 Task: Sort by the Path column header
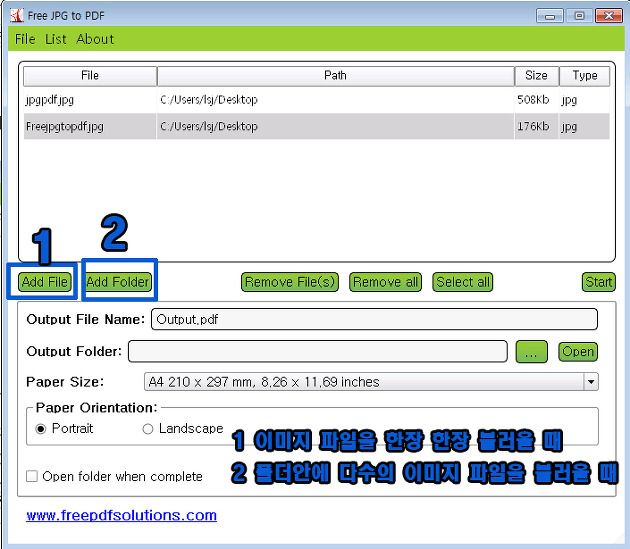(335, 76)
